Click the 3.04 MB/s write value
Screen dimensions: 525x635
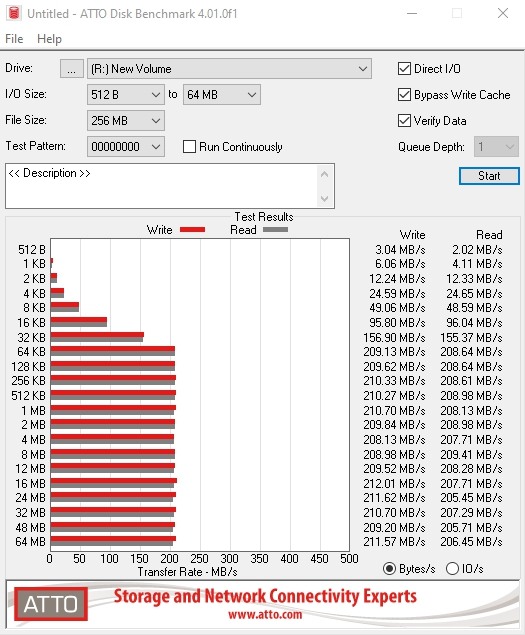point(400,250)
